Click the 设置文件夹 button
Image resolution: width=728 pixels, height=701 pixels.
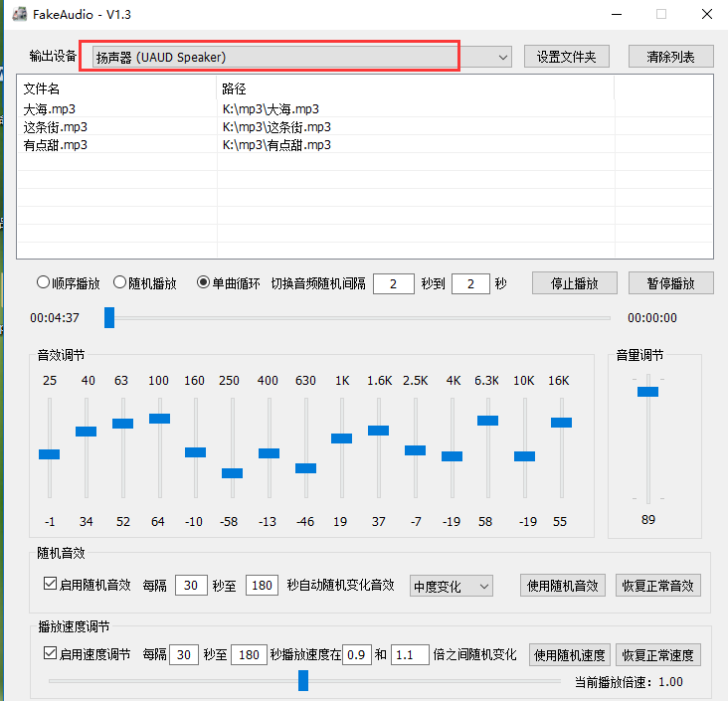coord(567,57)
